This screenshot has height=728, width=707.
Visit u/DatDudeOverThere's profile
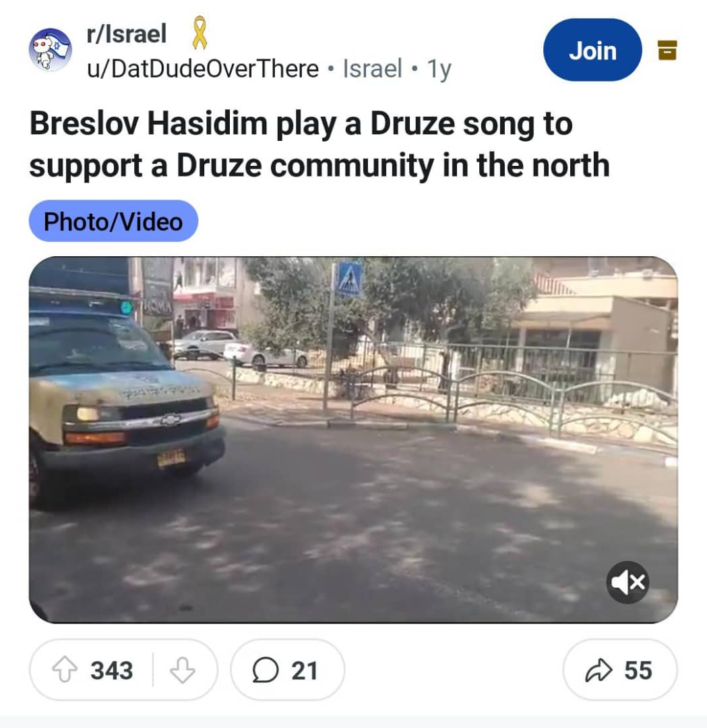[x=203, y=69]
